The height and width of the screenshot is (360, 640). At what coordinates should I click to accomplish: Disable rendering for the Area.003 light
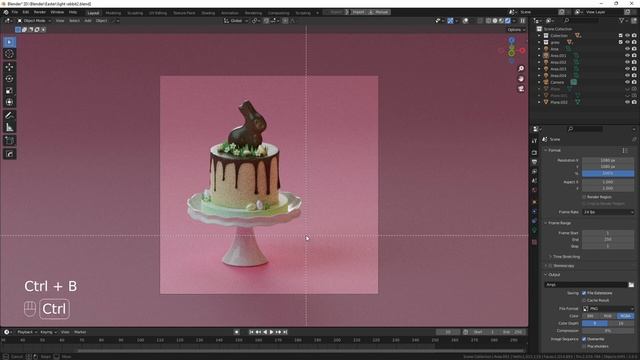point(634,69)
